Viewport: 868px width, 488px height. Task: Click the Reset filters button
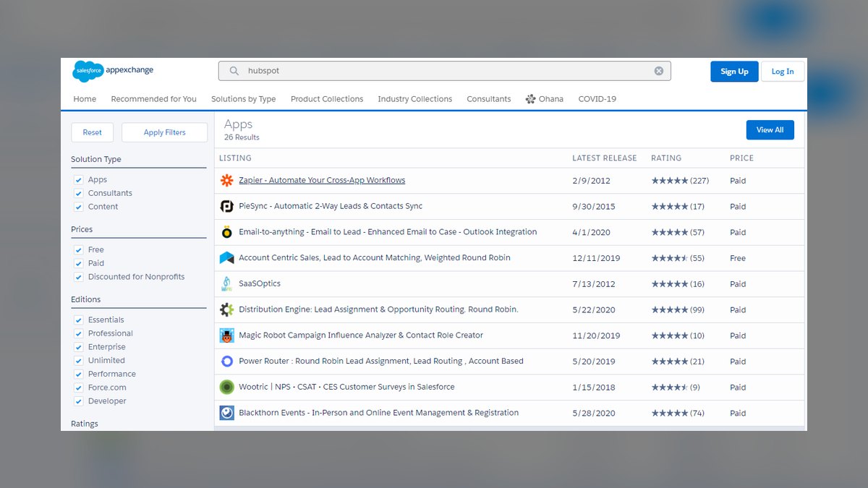tap(92, 132)
